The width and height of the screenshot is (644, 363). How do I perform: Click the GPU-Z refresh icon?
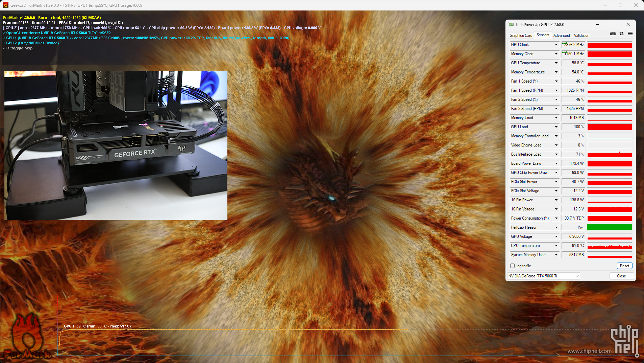coord(621,34)
